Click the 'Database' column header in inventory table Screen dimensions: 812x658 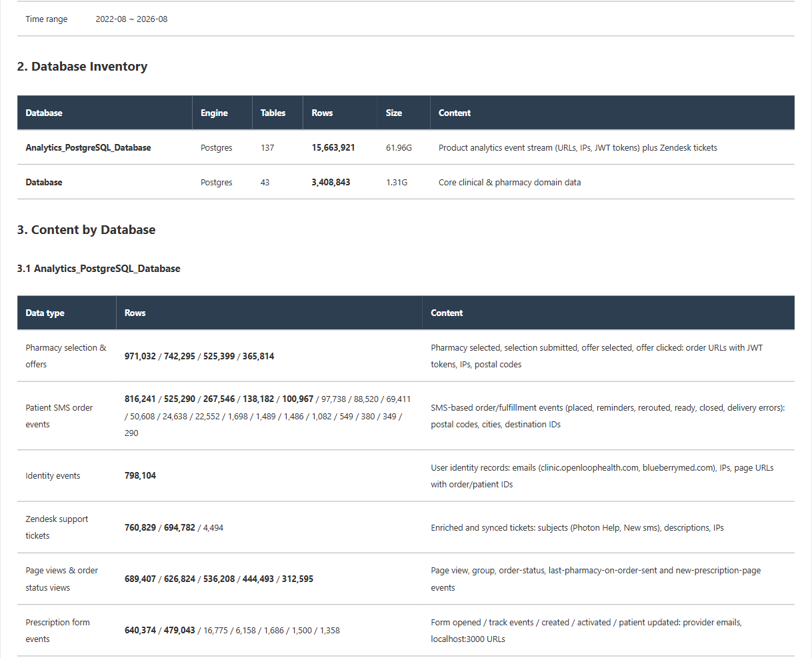(x=44, y=113)
